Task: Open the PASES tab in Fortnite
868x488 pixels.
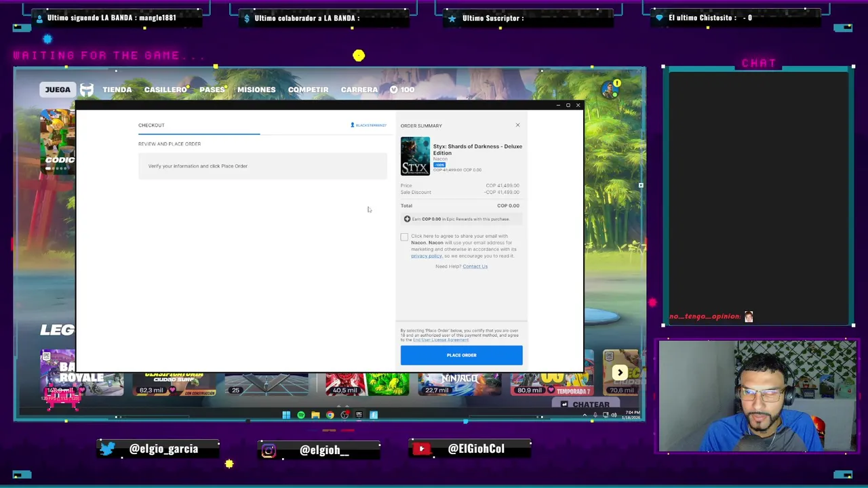Action: (x=212, y=89)
